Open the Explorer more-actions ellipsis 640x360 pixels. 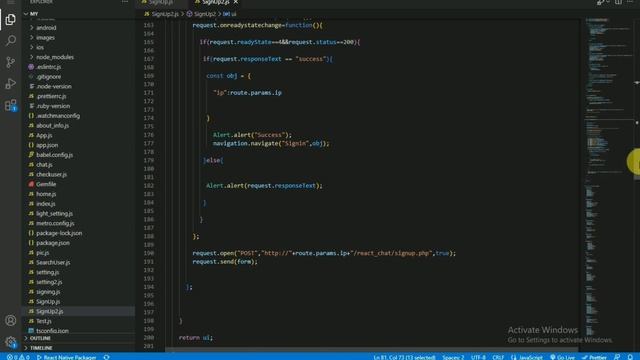click(125, 2)
